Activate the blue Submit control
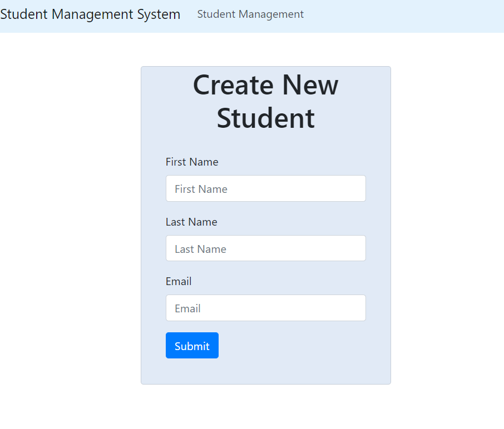 click(192, 345)
